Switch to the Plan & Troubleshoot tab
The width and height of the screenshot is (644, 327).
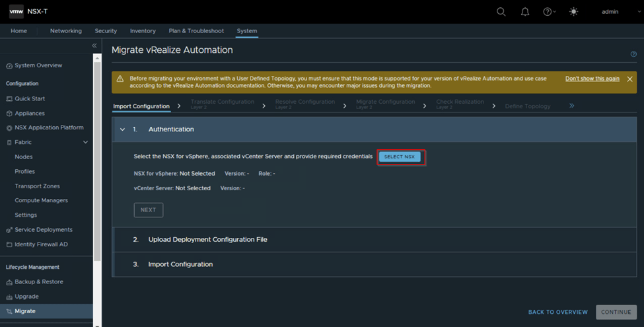196,31
